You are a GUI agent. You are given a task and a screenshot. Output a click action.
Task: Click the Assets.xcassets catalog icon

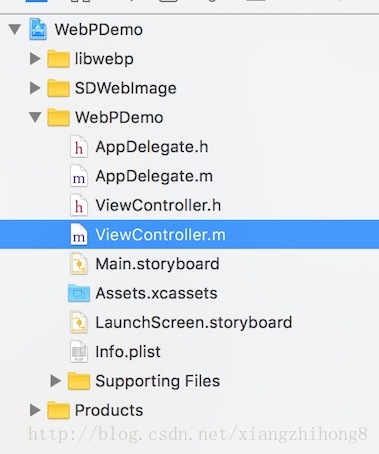point(79,293)
